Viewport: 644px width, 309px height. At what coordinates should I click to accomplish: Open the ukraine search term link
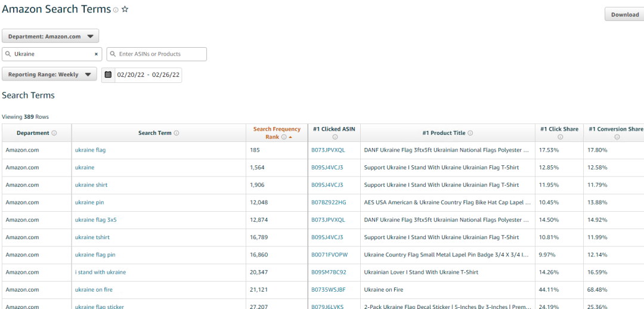tap(85, 168)
